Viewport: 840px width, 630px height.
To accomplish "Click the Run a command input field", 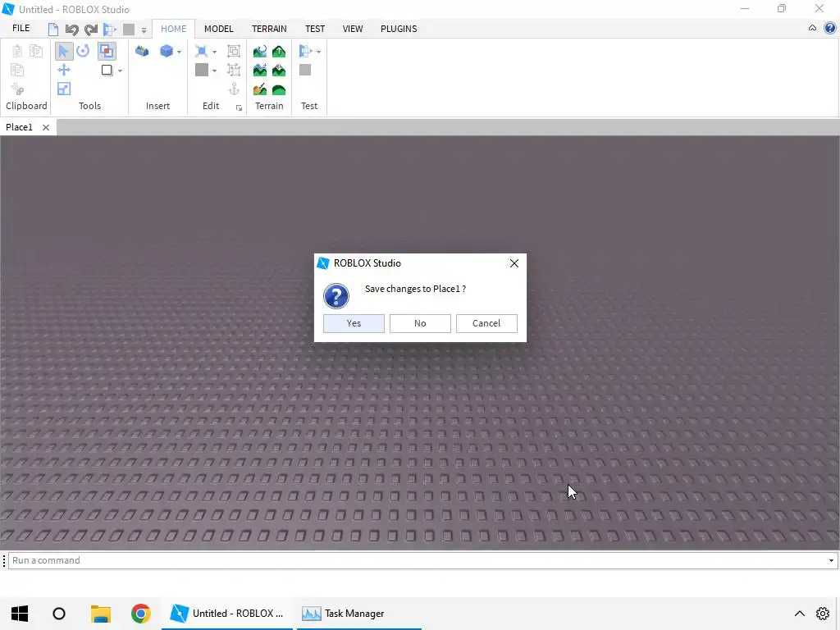I will [x=417, y=560].
